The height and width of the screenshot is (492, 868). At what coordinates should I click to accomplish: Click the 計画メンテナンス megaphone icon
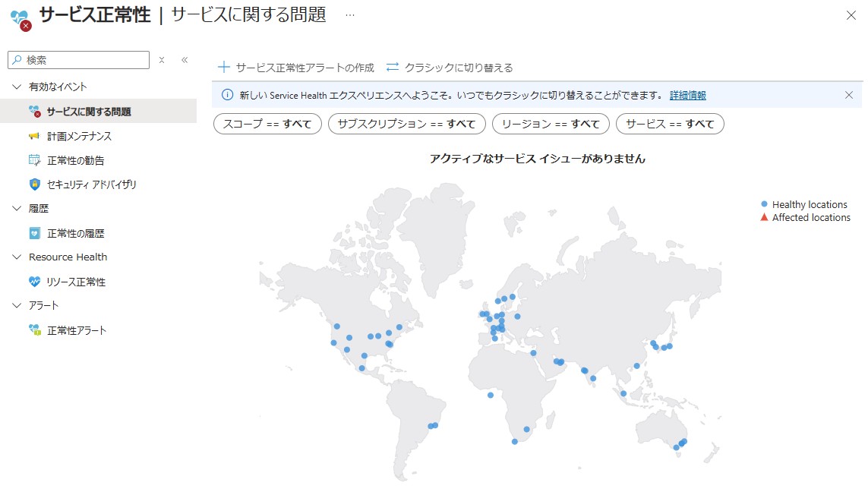tap(34, 136)
